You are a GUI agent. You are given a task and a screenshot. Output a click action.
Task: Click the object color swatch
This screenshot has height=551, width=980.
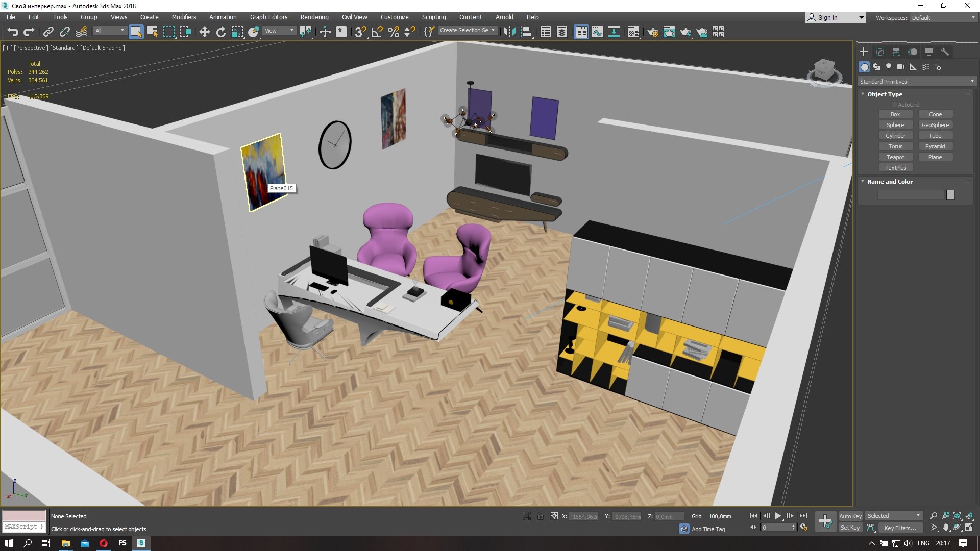click(x=950, y=195)
